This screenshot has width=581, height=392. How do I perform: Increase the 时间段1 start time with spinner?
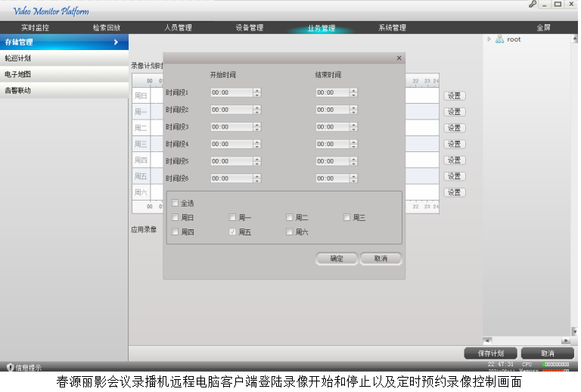[x=257, y=90]
